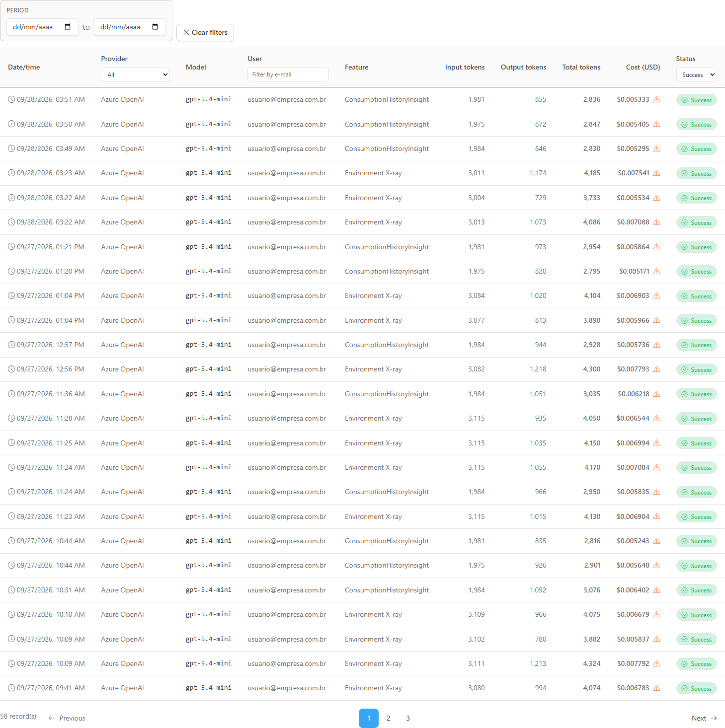The height and width of the screenshot is (728, 725).
Task: Select pagination page 3
Action: click(x=408, y=718)
